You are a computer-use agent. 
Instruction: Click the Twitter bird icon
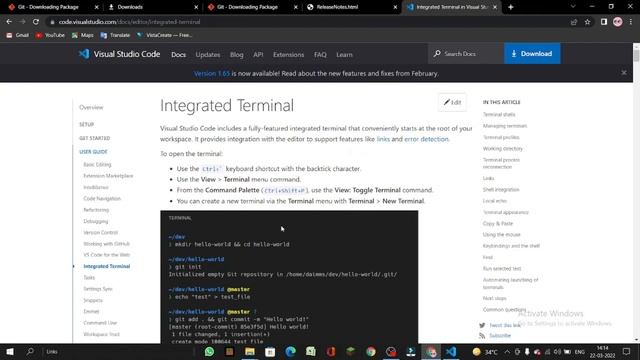click(482, 325)
